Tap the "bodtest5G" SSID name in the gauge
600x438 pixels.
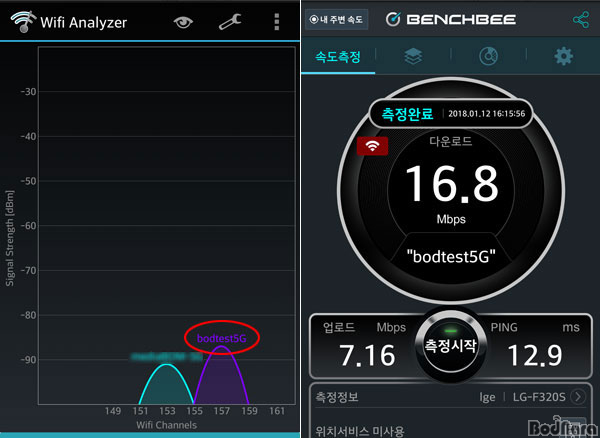(452, 257)
